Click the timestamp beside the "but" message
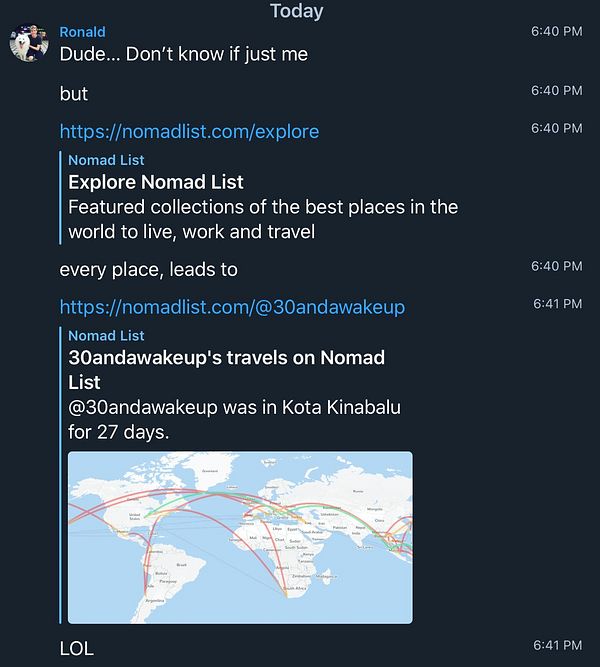Viewport: 600px width, 667px height. [557, 91]
